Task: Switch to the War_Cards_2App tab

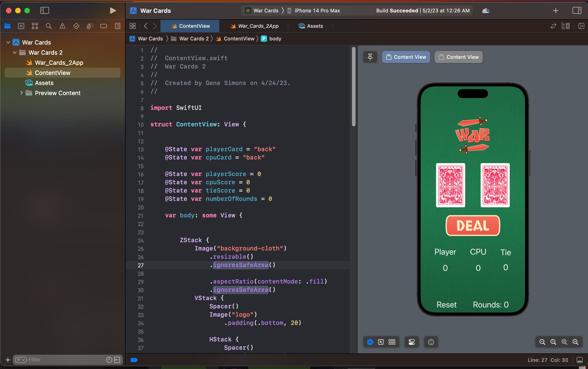Action: pyautogui.click(x=254, y=26)
